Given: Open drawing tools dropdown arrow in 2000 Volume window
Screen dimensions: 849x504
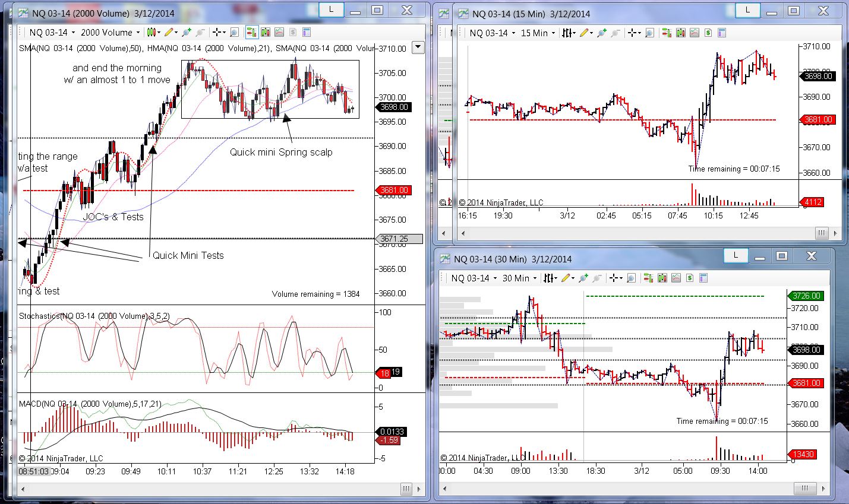Looking at the screenshot, I should point(177,33).
